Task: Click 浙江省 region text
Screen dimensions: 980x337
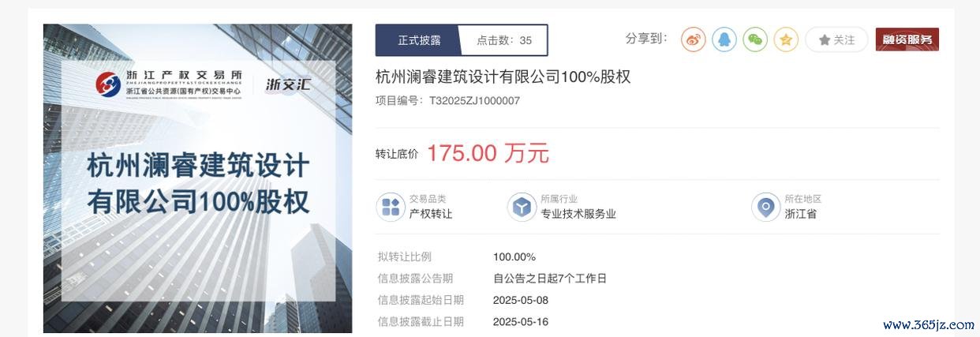Action: (801, 214)
